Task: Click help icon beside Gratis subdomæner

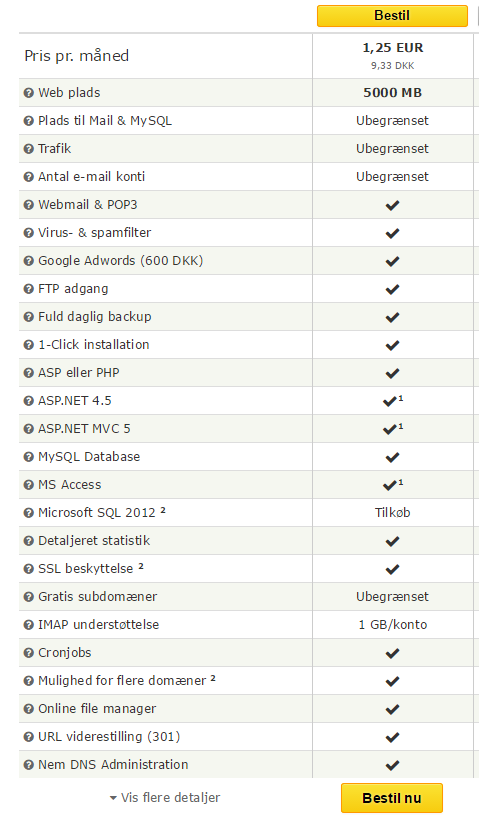Action: coord(28,597)
